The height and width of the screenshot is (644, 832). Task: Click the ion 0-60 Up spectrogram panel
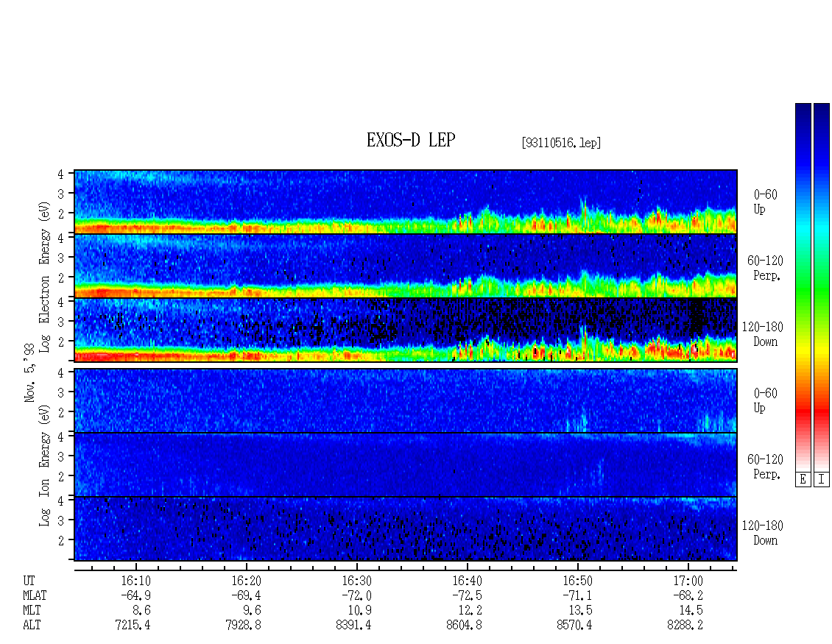tap(406, 400)
